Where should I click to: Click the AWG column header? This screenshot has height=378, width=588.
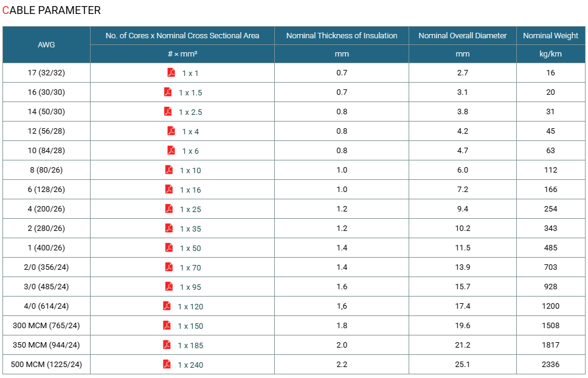pos(46,44)
